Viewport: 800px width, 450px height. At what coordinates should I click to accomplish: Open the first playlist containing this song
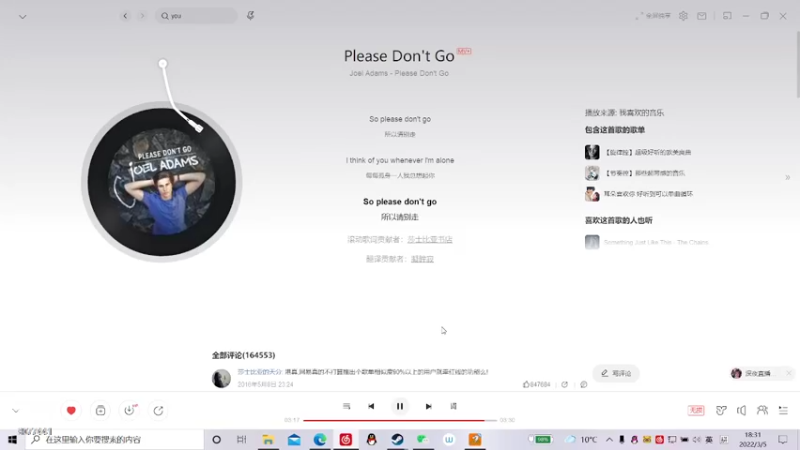[639, 152]
